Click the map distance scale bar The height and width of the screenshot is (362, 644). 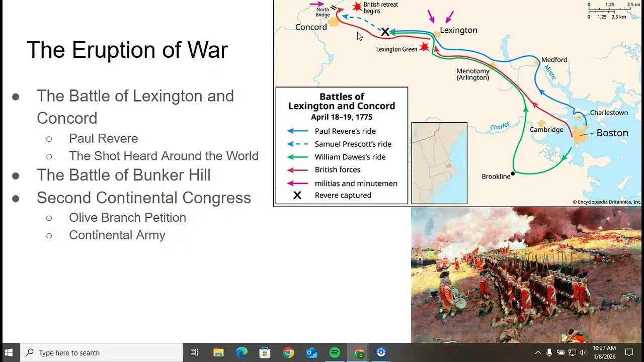click(x=614, y=11)
